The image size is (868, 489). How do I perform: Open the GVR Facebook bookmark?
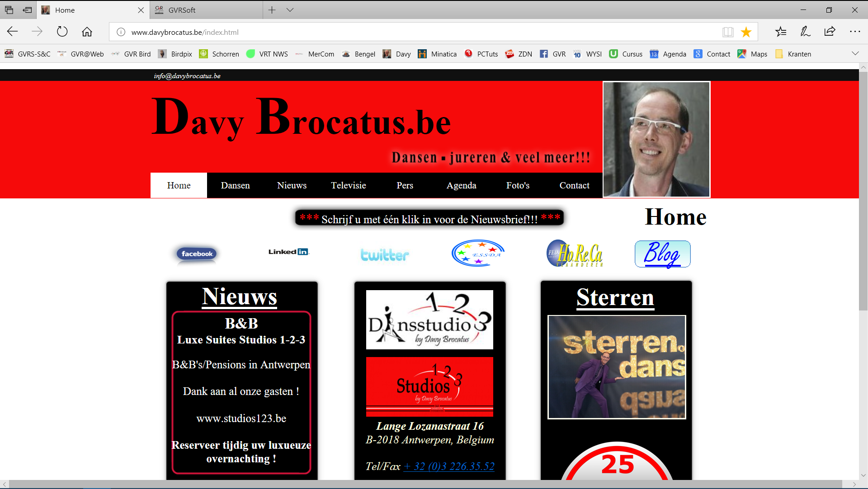tap(553, 54)
